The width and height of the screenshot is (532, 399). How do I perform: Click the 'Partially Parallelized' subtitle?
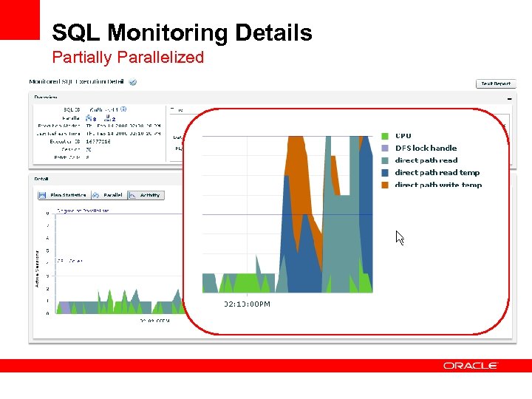point(128,57)
